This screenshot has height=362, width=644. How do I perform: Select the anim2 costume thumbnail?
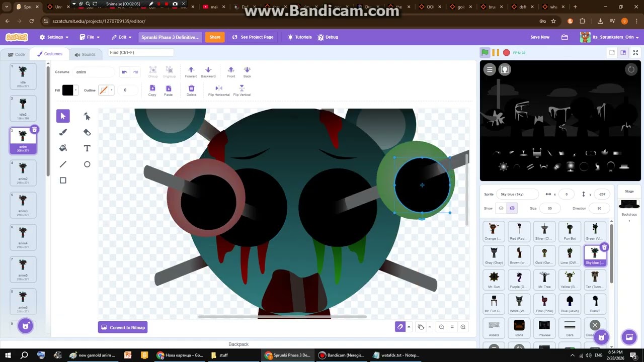[23, 172]
